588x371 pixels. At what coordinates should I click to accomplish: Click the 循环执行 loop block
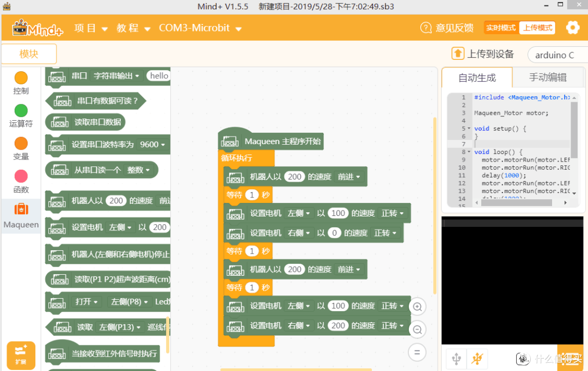tap(237, 158)
